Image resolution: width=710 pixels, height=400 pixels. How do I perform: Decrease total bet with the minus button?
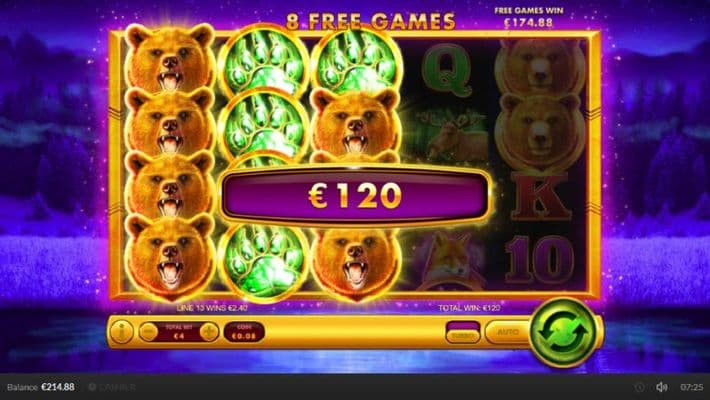click(x=149, y=332)
